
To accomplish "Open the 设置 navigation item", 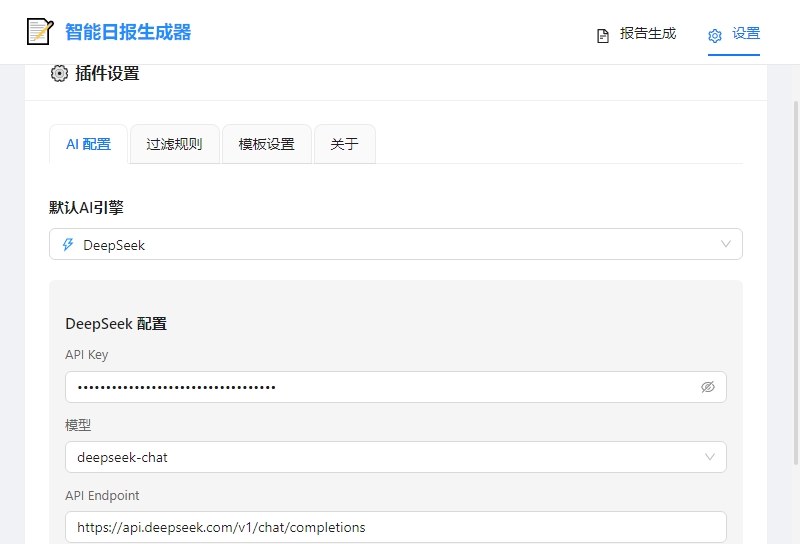I will (x=734, y=34).
